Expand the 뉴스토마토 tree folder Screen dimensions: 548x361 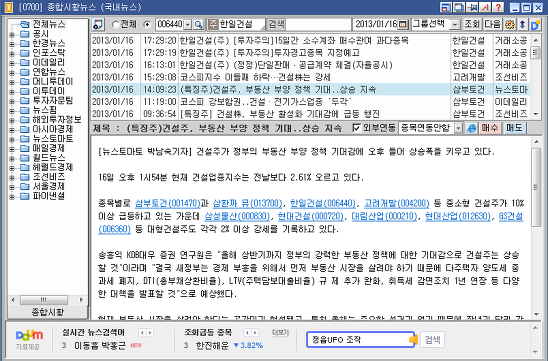tap(12, 139)
